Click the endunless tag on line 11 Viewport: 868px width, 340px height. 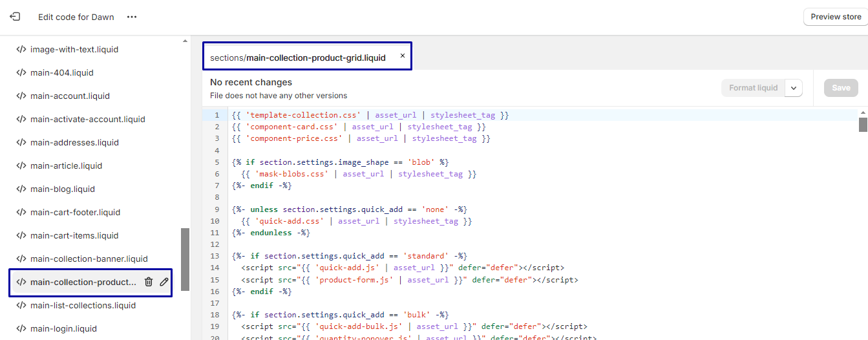point(271,233)
